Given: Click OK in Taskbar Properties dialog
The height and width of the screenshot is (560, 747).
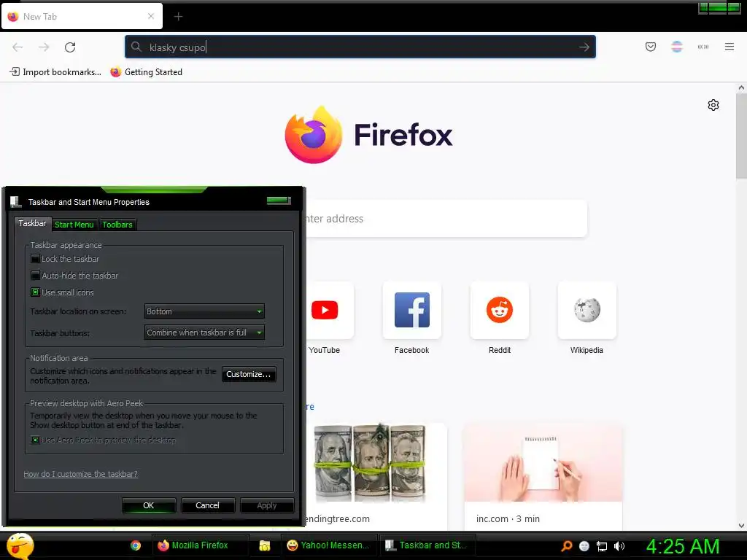Looking at the screenshot, I should (149, 505).
